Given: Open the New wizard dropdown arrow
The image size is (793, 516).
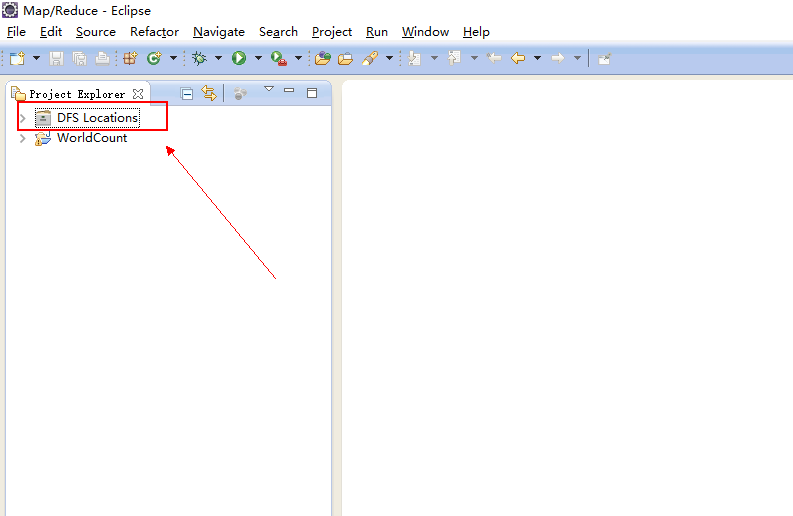Looking at the screenshot, I should [x=36, y=58].
